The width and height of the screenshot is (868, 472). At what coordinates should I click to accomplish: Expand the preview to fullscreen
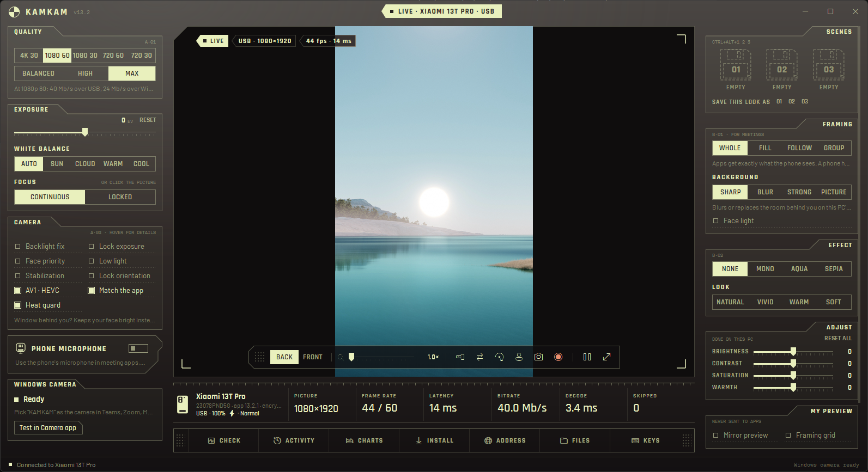pos(606,357)
